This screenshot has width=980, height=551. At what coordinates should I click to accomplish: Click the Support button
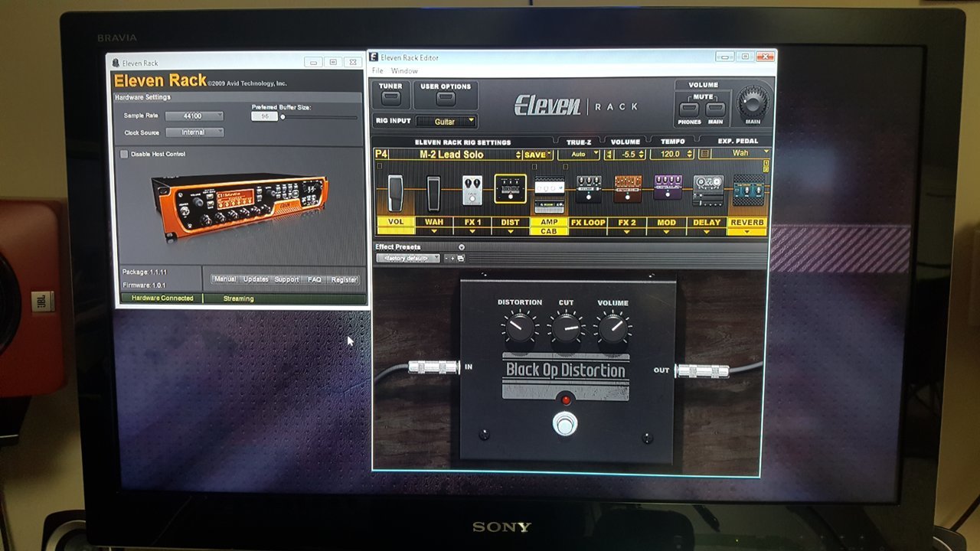286,279
